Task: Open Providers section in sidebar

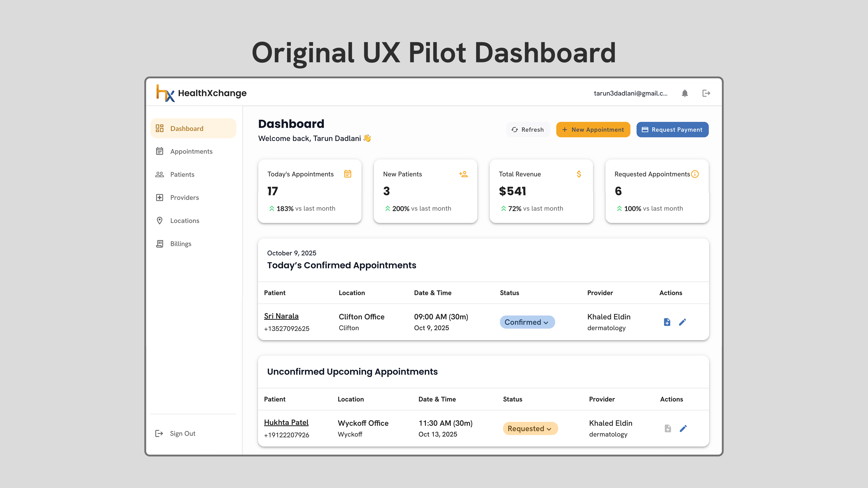Action: point(193,197)
